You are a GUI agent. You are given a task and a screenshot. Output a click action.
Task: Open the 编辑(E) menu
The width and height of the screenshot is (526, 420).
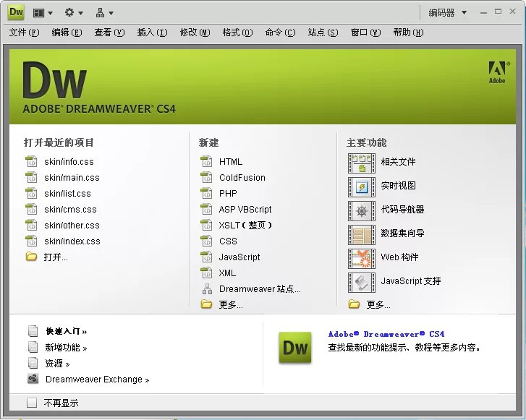pos(67,33)
